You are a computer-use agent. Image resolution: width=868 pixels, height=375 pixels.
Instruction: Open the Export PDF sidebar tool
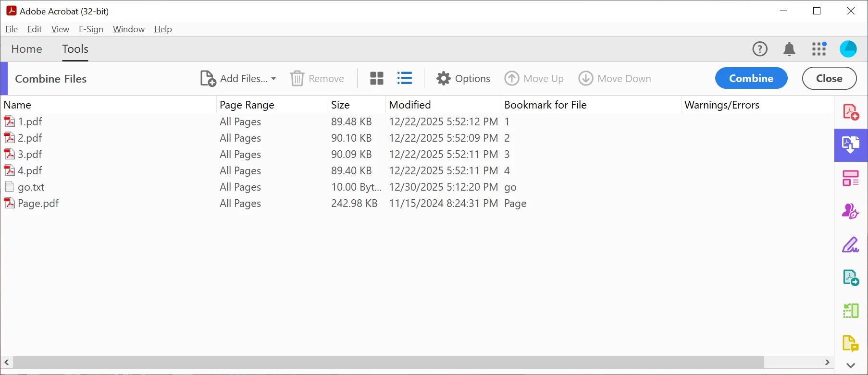851,278
